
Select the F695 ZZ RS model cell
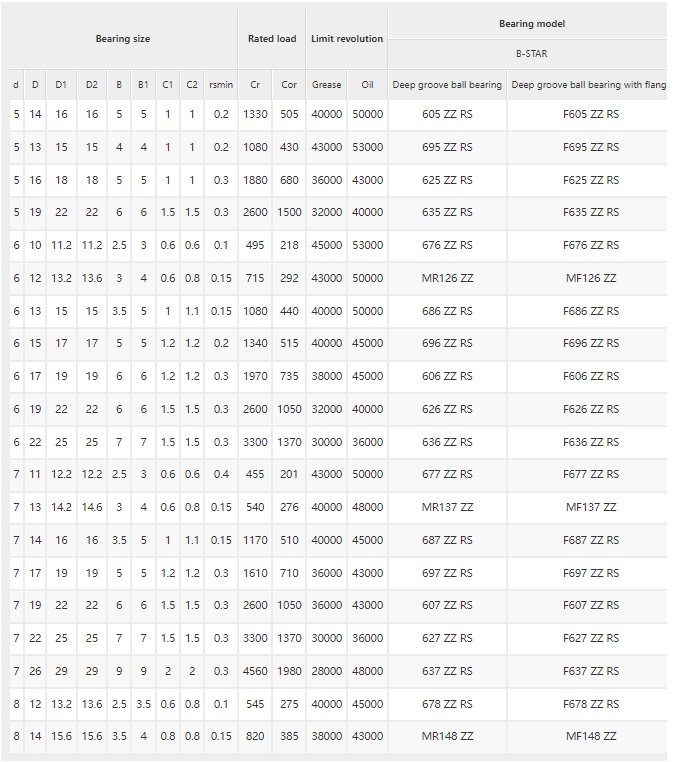pos(591,147)
